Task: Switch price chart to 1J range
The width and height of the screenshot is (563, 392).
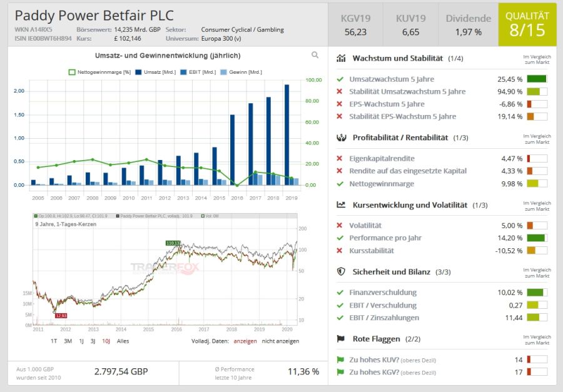Action: point(81,341)
